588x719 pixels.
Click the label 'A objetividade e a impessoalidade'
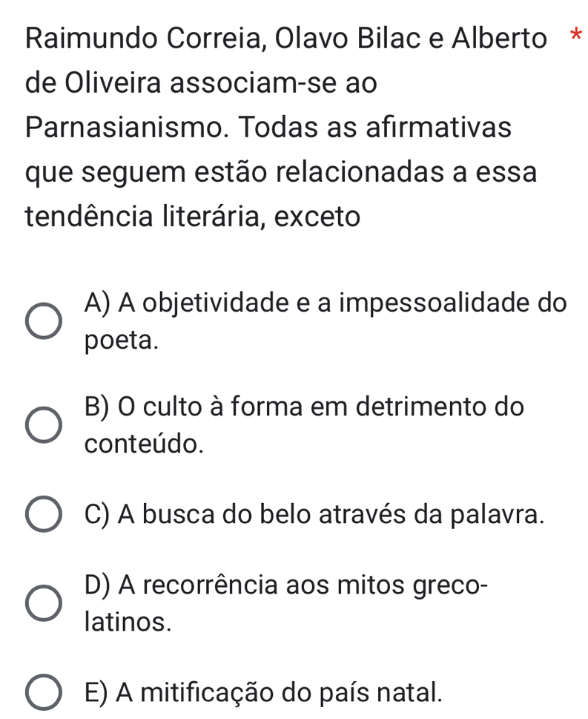pyautogui.click(x=326, y=303)
